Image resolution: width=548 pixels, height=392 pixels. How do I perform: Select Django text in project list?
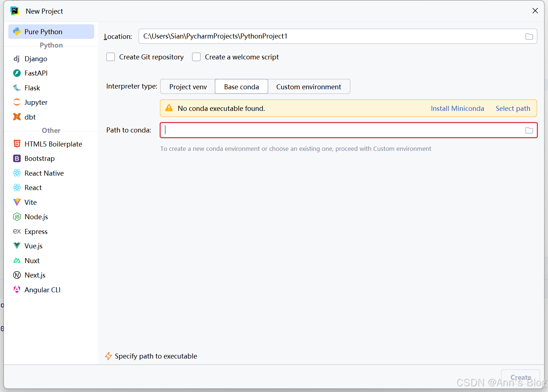(36, 59)
